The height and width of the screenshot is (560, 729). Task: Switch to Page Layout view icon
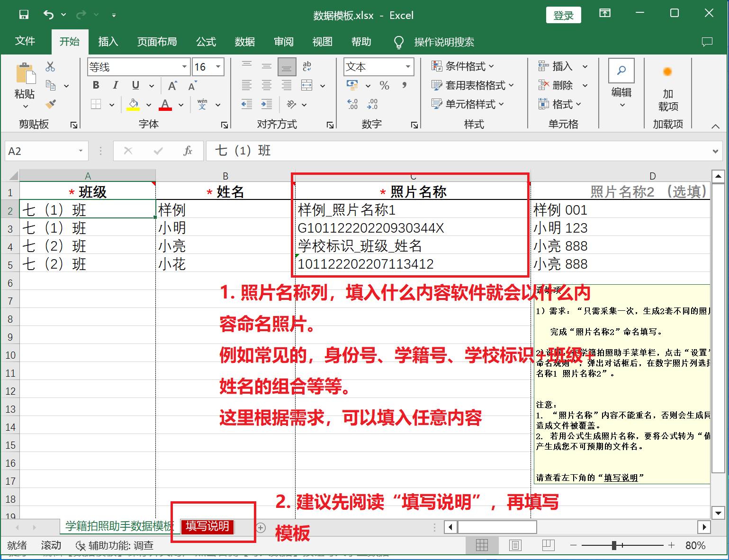pos(515,545)
